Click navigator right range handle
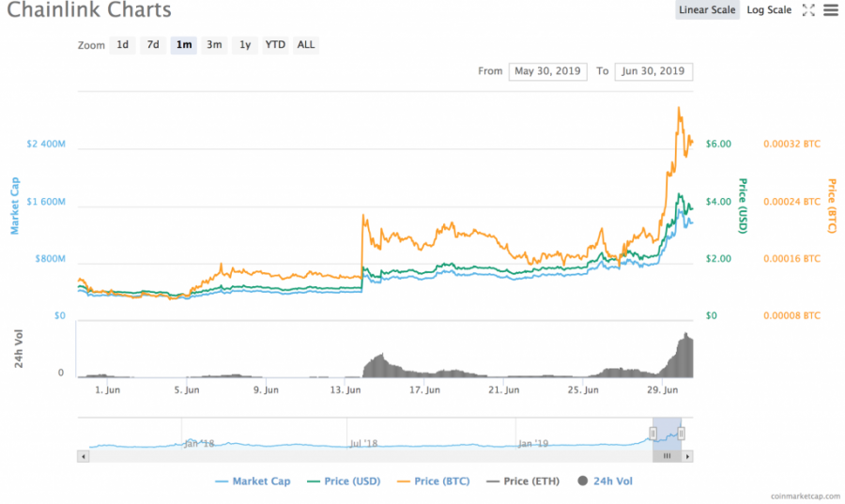The image size is (845, 504). [682, 434]
